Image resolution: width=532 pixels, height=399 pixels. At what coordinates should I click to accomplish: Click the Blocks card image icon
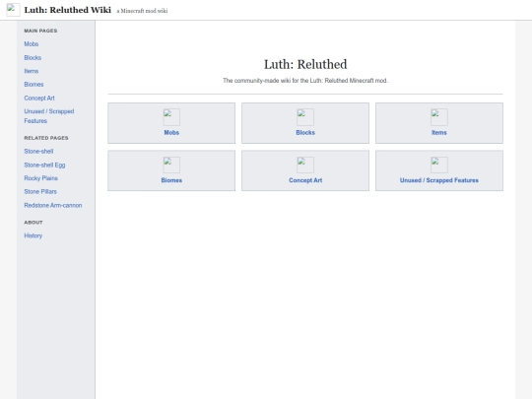(x=305, y=117)
